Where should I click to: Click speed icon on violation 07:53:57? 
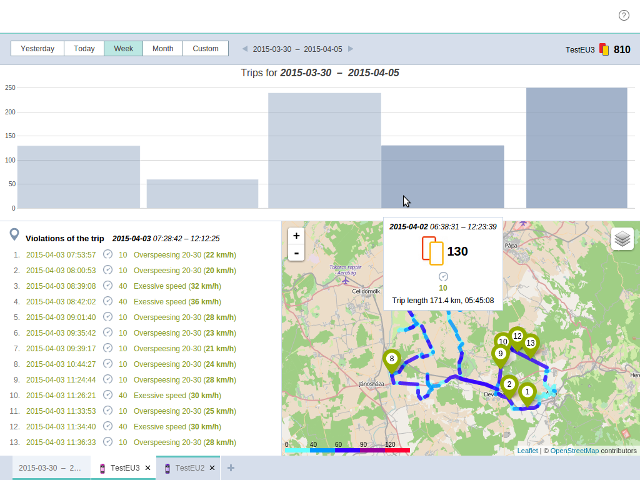coord(107,254)
